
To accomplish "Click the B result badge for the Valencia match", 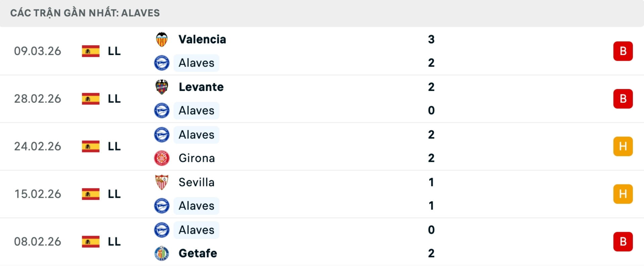I will tap(623, 51).
